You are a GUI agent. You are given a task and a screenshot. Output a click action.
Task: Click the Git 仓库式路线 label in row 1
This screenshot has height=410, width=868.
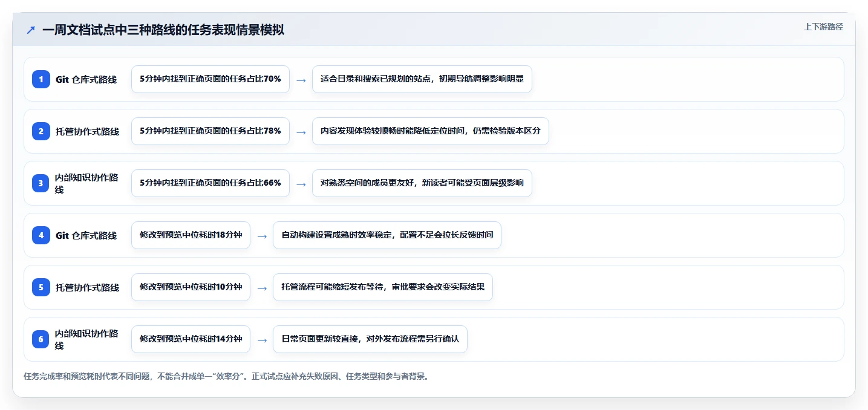pos(86,79)
